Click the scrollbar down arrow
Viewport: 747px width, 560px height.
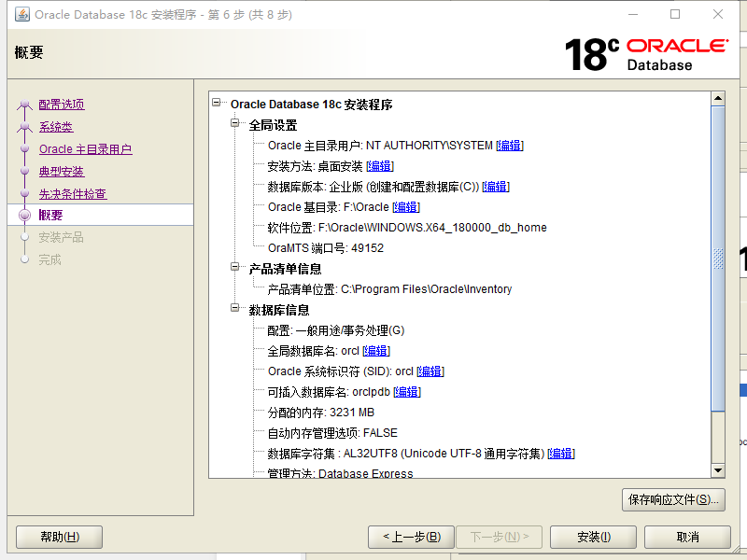click(x=718, y=470)
